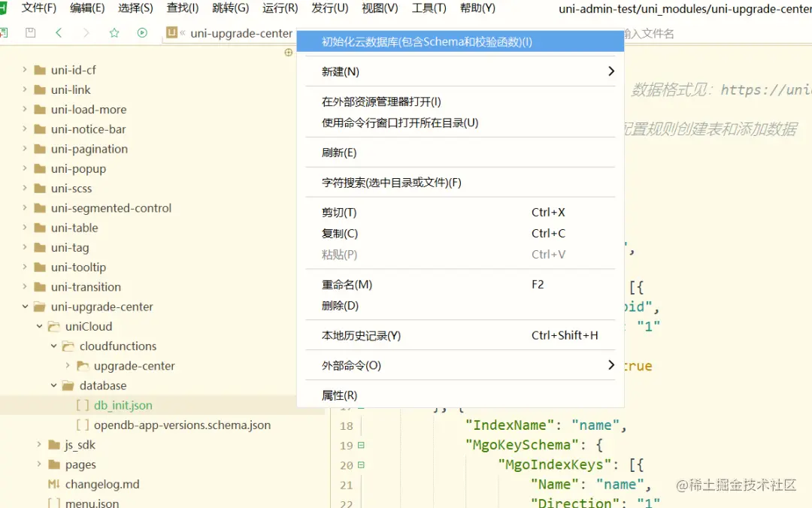Open the 新建(N) submenu
812x508 pixels.
(460, 71)
